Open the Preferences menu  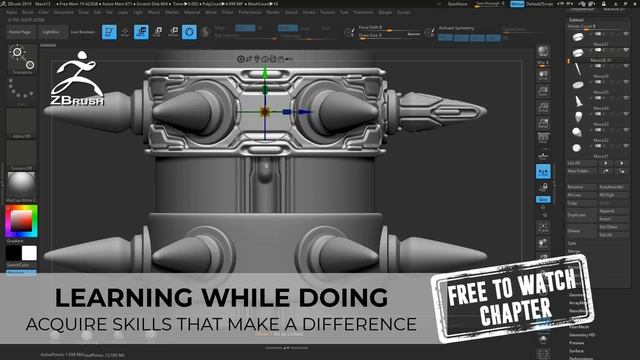(x=250, y=13)
